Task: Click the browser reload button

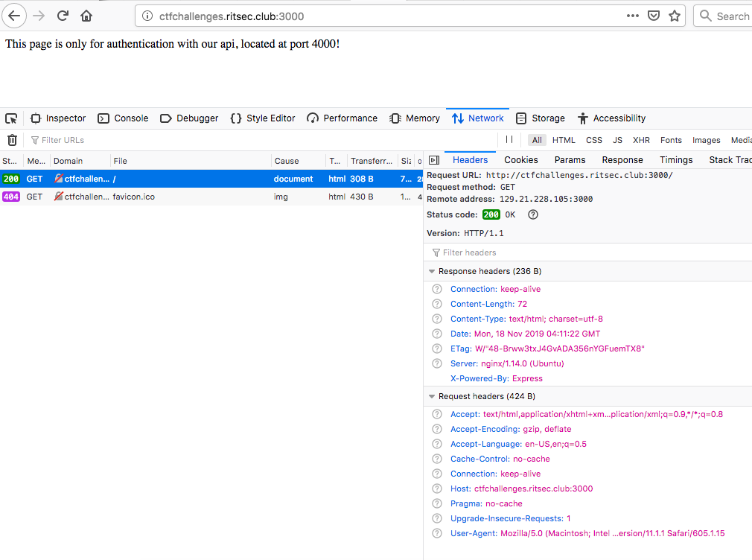Action: tap(63, 16)
